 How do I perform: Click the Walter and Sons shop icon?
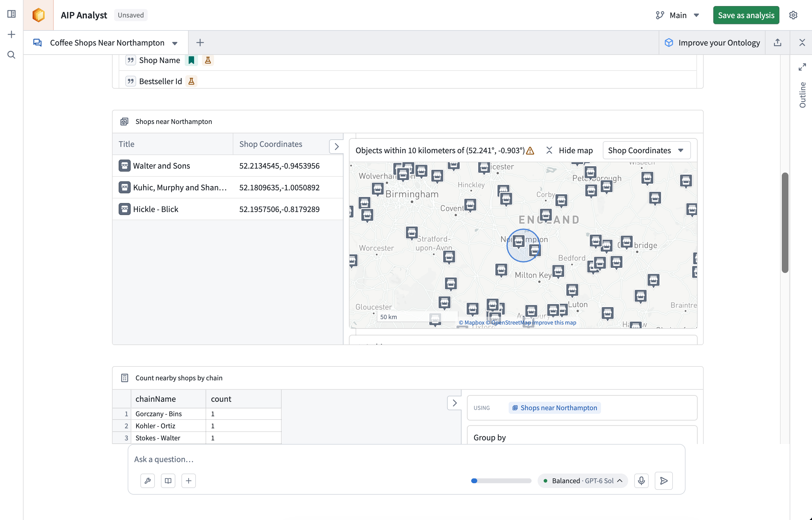coord(124,166)
